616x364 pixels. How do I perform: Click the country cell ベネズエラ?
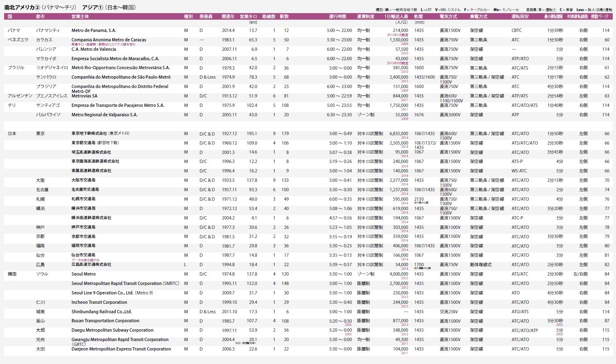(18, 40)
